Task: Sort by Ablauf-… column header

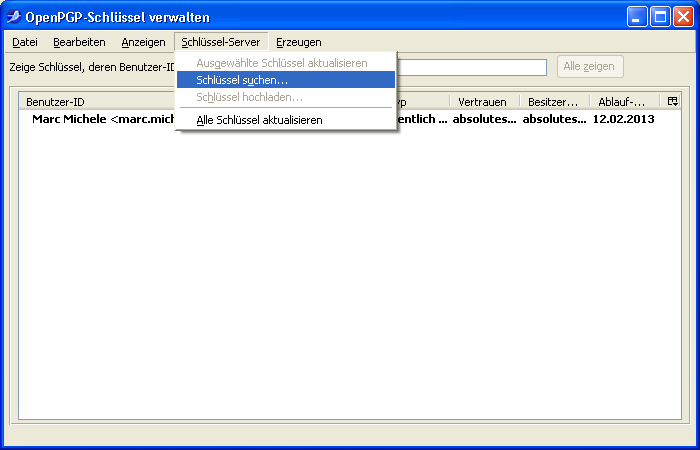Action: click(625, 102)
